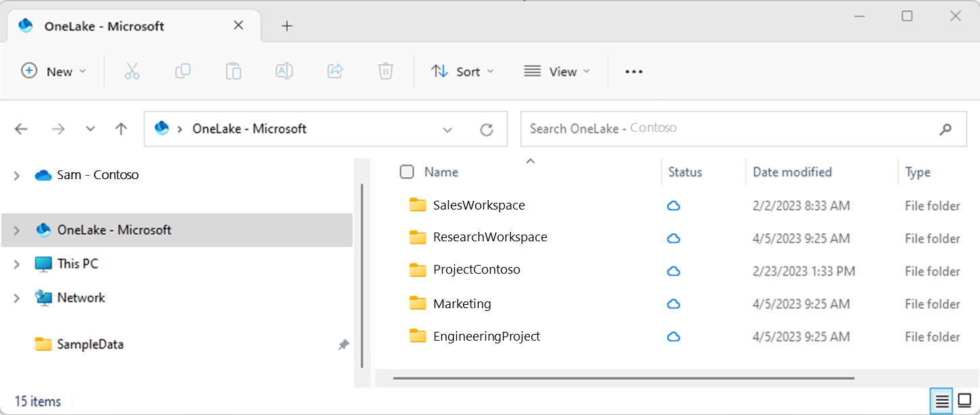Share files using the Share icon

tap(335, 71)
